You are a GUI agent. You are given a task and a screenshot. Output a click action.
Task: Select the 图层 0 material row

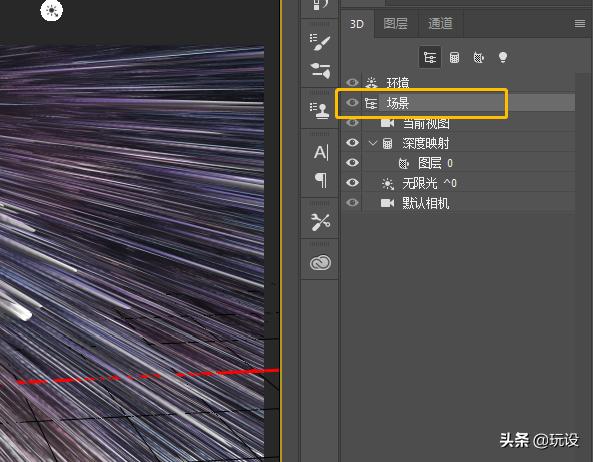point(458,163)
